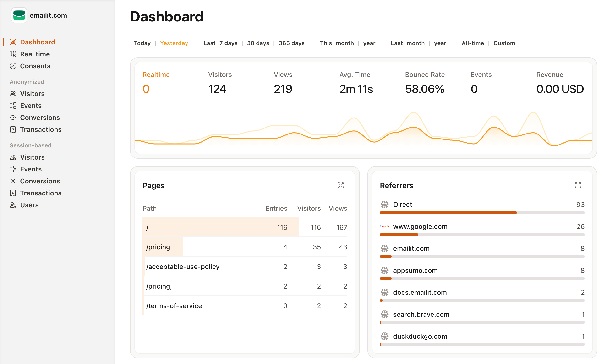Screen dimensions: 612x364
Task: Open Consents from the sidebar
Action: [x=35, y=66]
